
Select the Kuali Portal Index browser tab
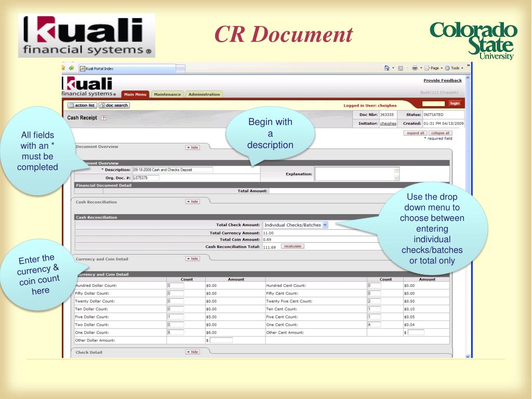pos(127,69)
